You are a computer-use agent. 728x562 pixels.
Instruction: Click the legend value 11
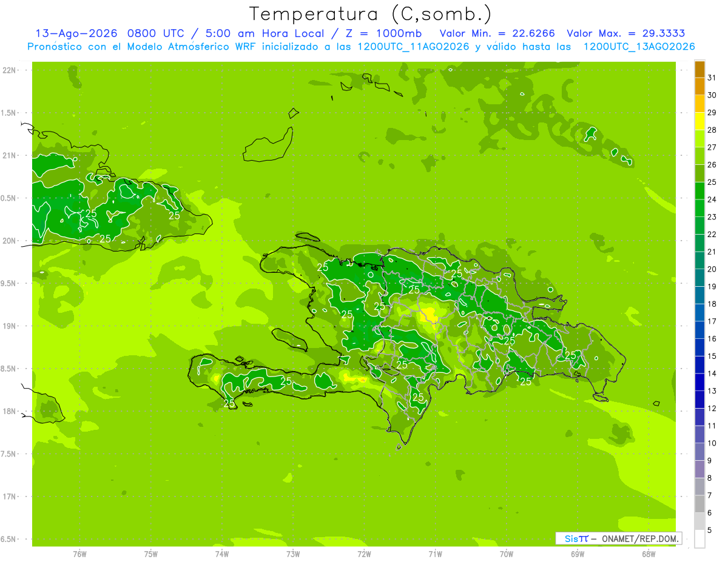[x=712, y=426]
